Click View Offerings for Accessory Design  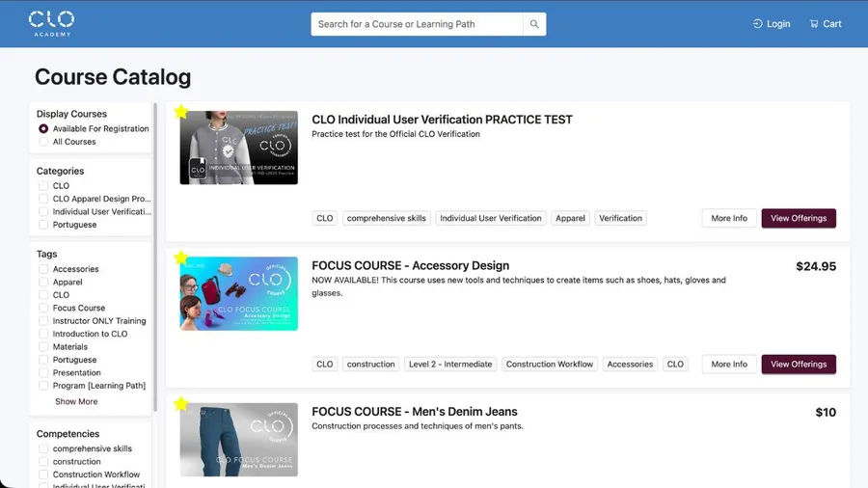point(799,364)
